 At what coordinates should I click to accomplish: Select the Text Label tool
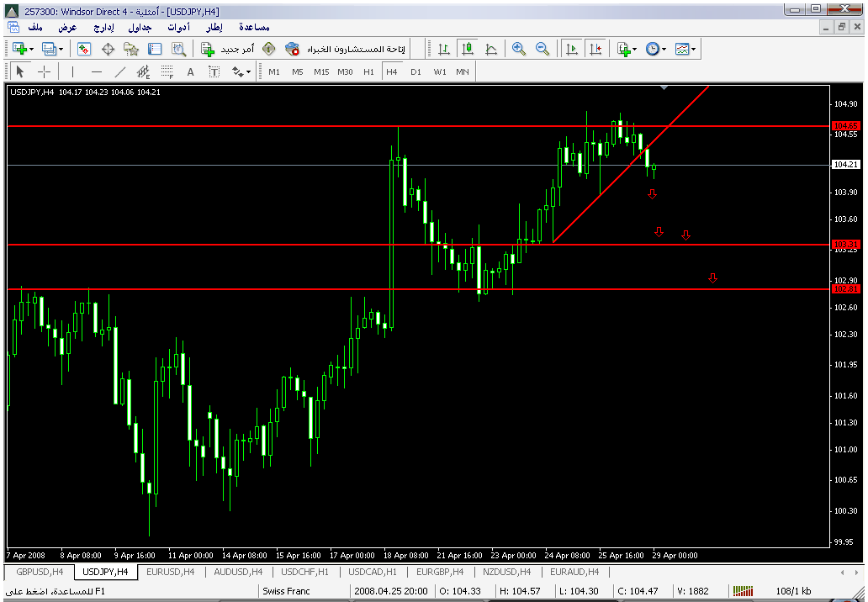[214, 71]
